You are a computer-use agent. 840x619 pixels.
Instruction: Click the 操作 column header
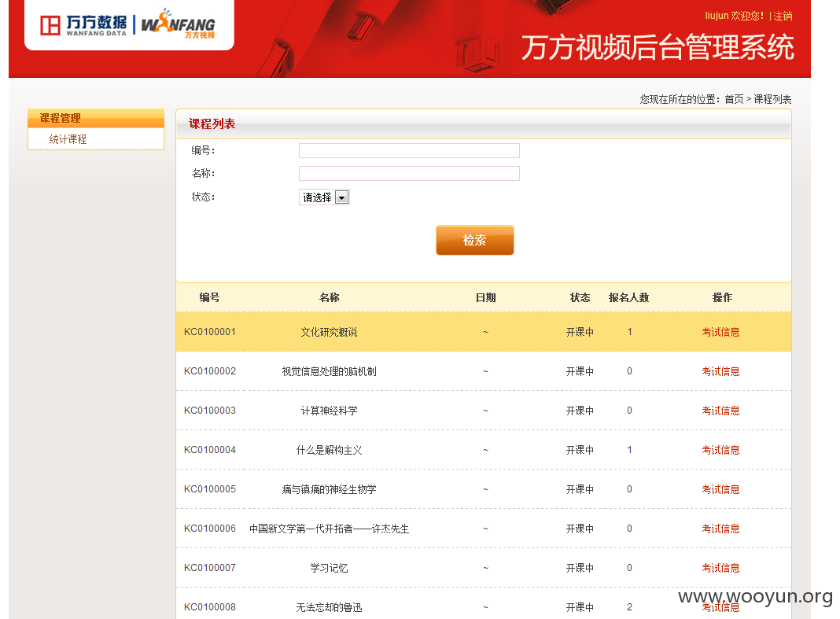(x=722, y=297)
